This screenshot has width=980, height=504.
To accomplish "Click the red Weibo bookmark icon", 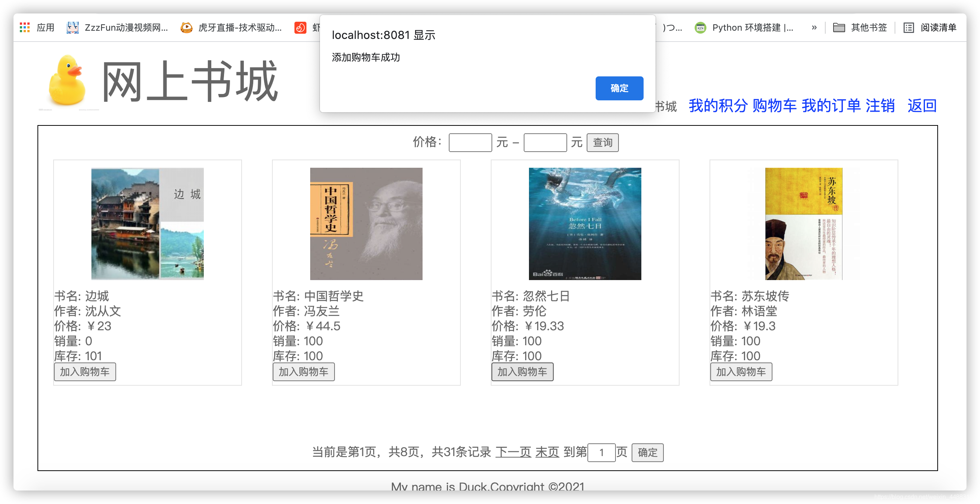I will (x=300, y=27).
